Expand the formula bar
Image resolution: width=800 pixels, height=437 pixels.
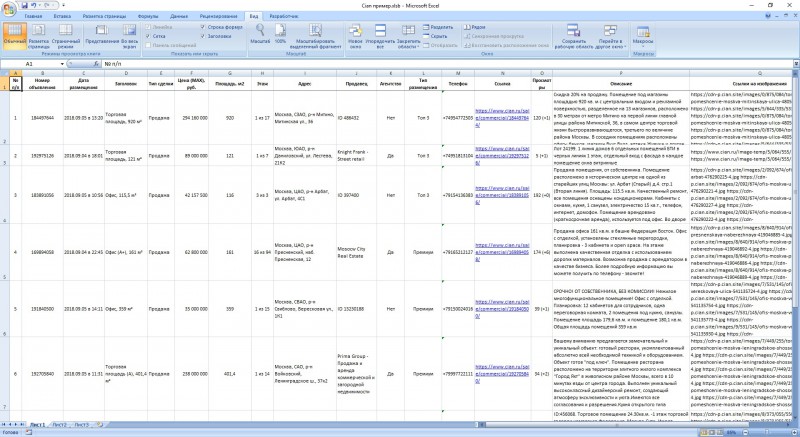click(796, 64)
